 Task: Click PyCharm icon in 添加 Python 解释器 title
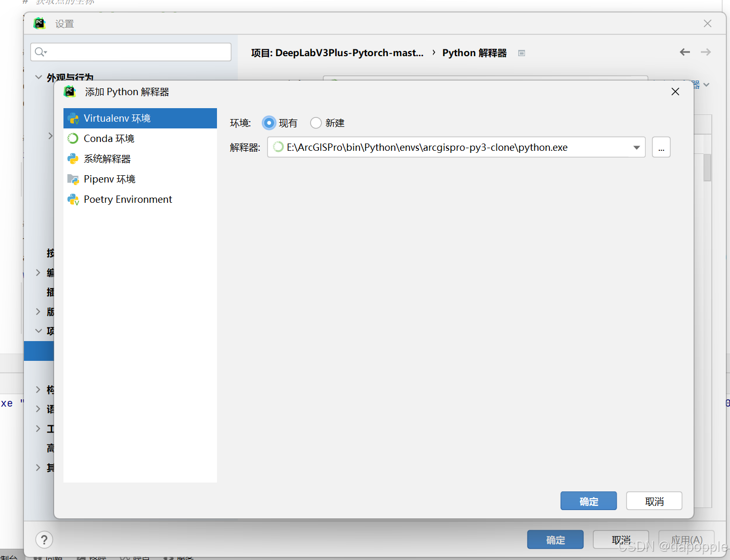70,92
